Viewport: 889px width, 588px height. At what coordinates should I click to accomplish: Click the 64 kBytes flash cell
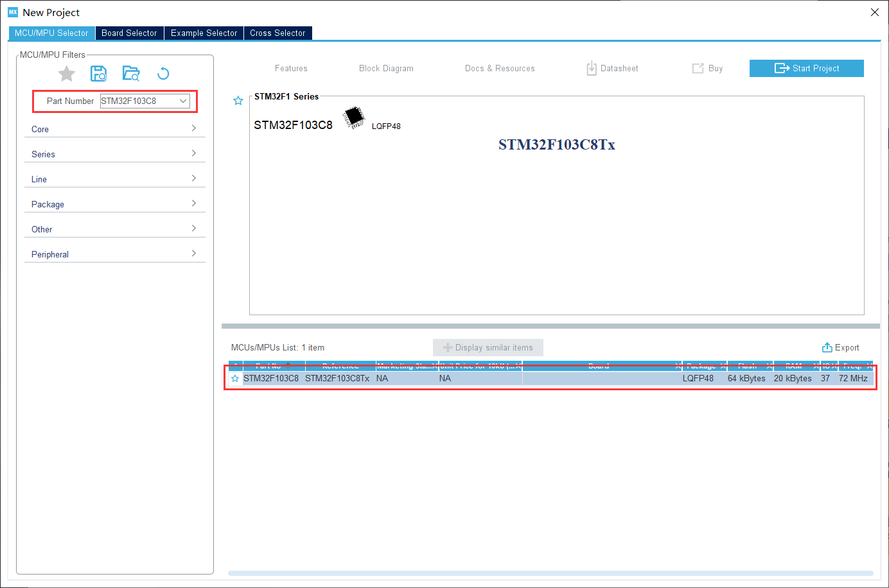[746, 379]
